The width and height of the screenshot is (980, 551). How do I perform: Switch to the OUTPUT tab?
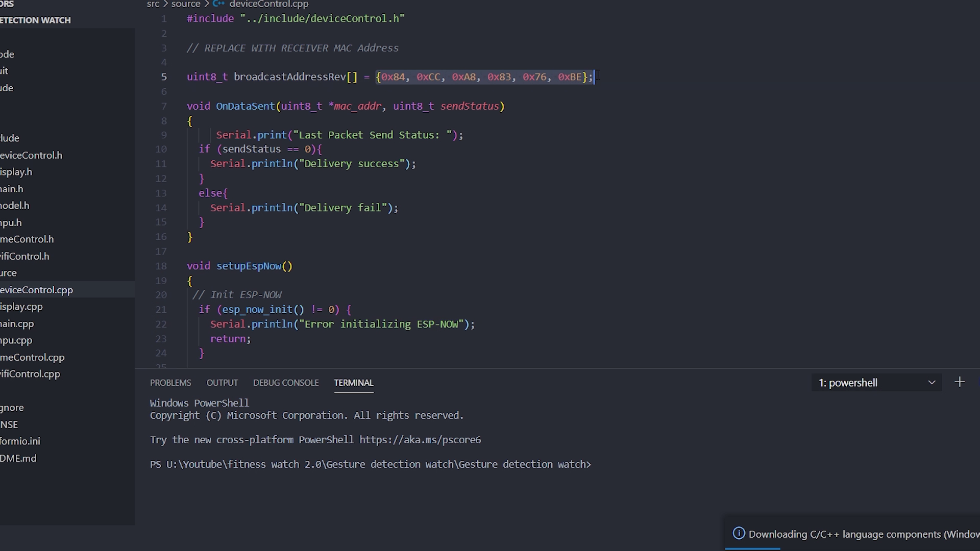222,383
